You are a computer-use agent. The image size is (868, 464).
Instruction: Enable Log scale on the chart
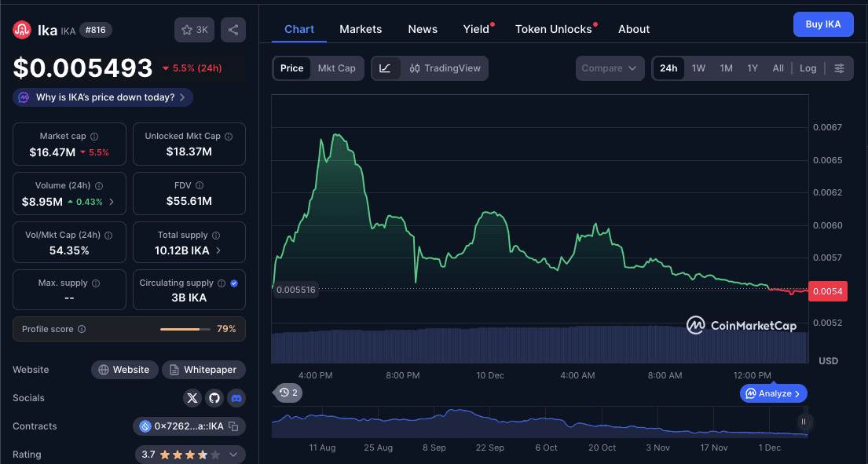tap(808, 68)
